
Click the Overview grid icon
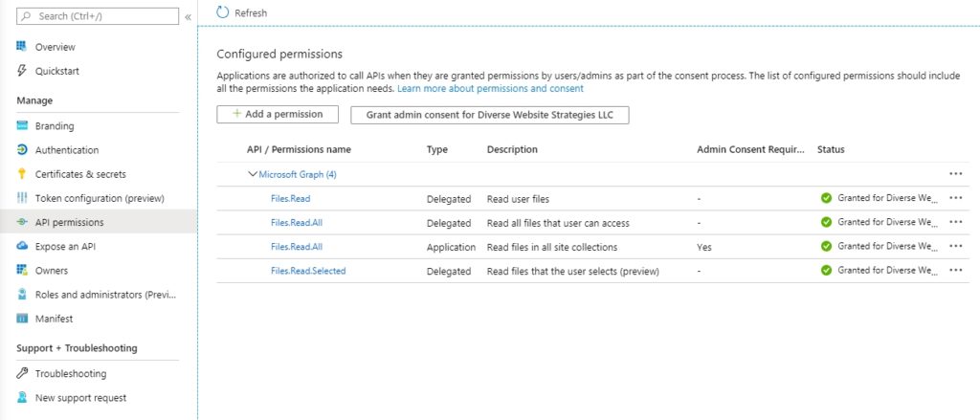(x=22, y=47)
